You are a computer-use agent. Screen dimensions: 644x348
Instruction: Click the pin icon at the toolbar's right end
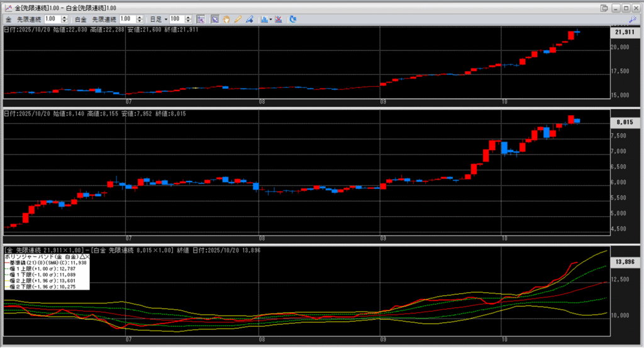(633, 19)
